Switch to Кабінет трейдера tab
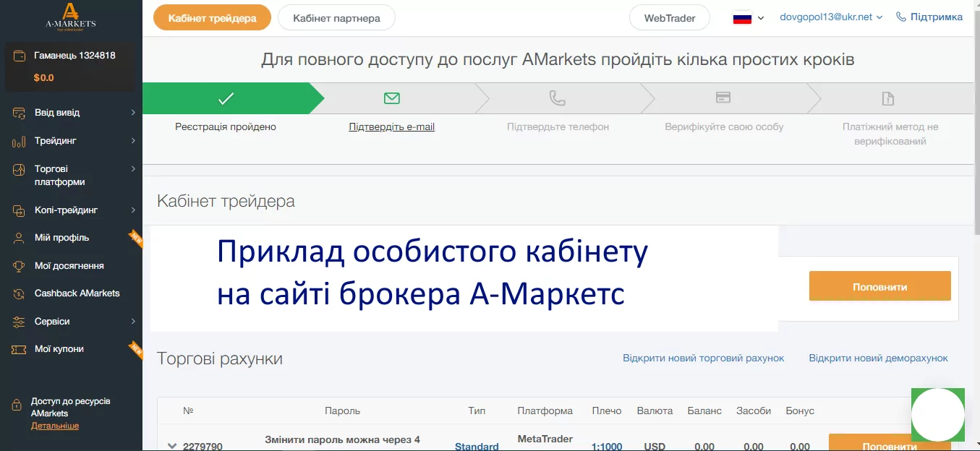980x451 pixels. click(213, 18)
